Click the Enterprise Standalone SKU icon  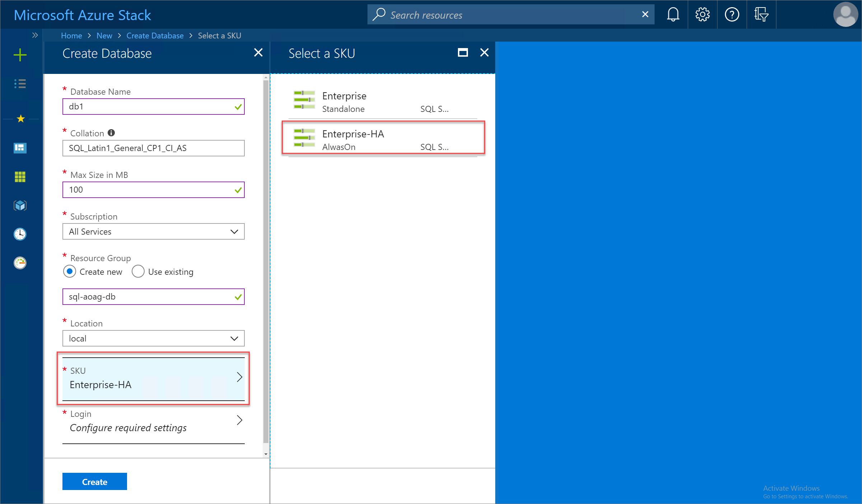point(304,100)
